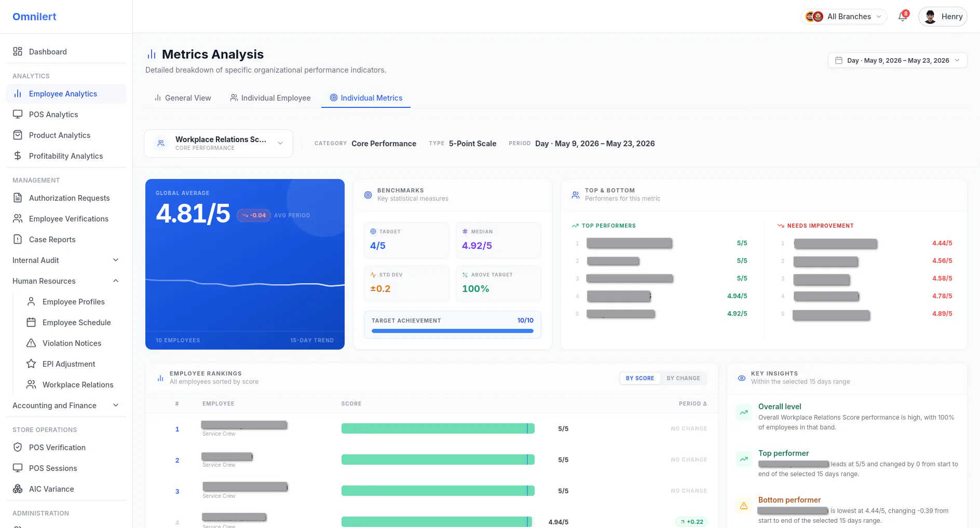Click the Profitability Analytics dollar icon
Viewport: 980px width, 528px height.
18,156
